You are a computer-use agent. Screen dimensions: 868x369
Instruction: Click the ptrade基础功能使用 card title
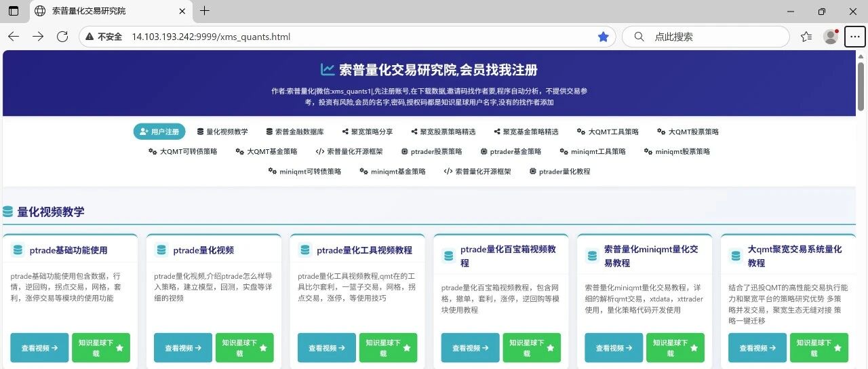(68, 250)
